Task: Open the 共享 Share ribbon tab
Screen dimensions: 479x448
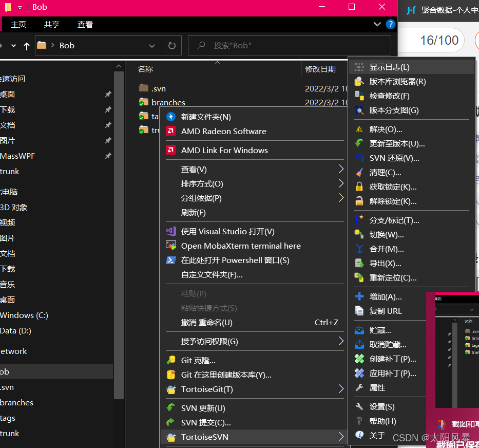Action: point(52,25)
